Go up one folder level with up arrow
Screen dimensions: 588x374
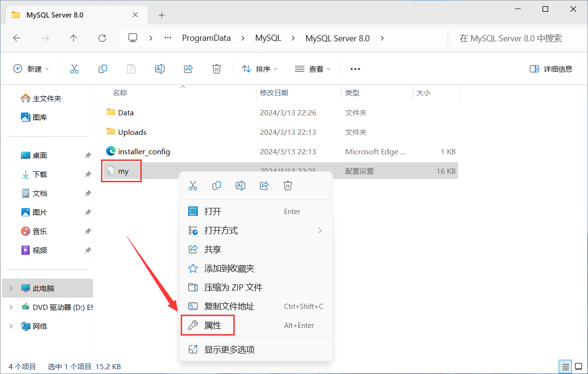pyautogui.click(x=73, y=38)
